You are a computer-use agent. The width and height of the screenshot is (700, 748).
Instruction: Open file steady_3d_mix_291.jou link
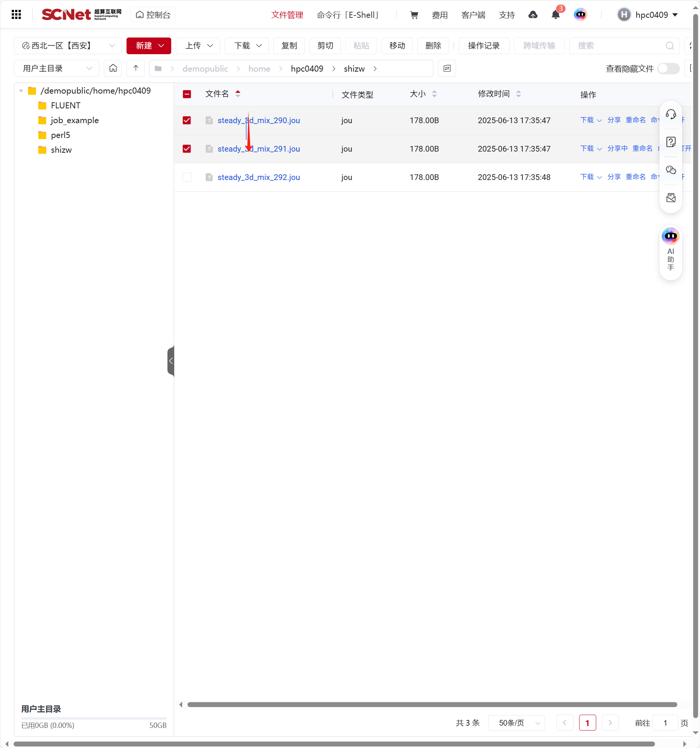pyautogui.click(x=258, y=149)
